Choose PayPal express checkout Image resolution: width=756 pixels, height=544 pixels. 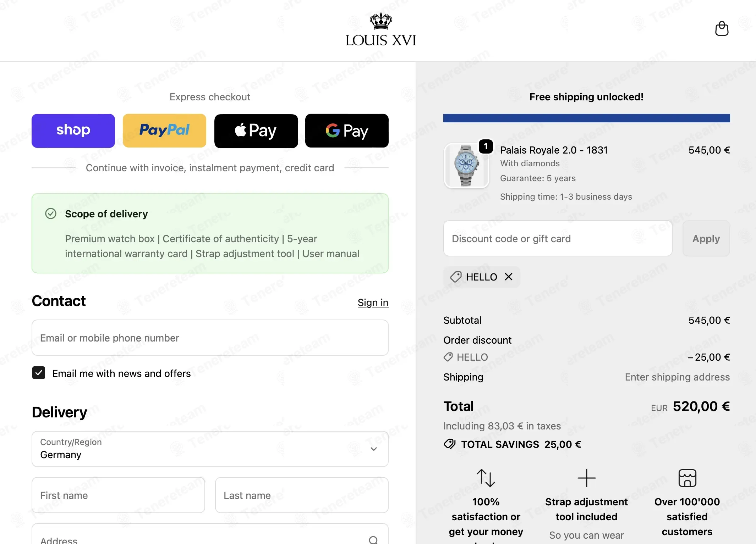pos(164,131)
